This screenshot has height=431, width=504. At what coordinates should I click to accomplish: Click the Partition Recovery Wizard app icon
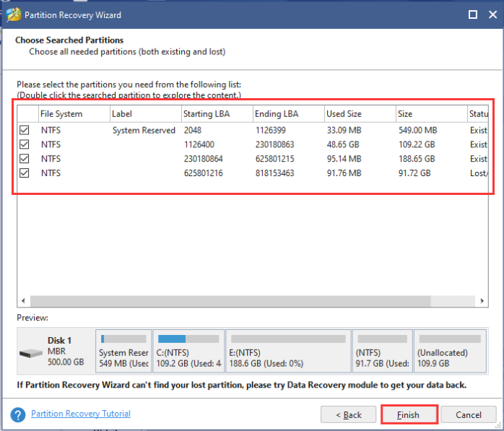pos(14,14)
